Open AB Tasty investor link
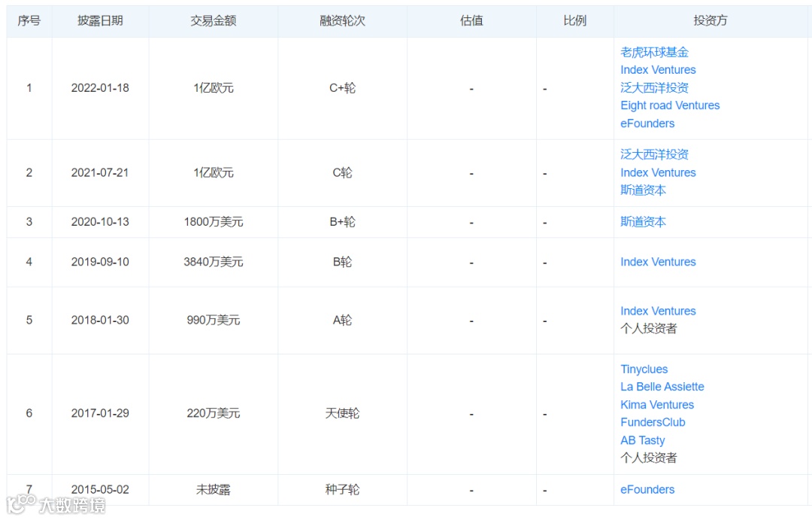 [x=642, y=441]
